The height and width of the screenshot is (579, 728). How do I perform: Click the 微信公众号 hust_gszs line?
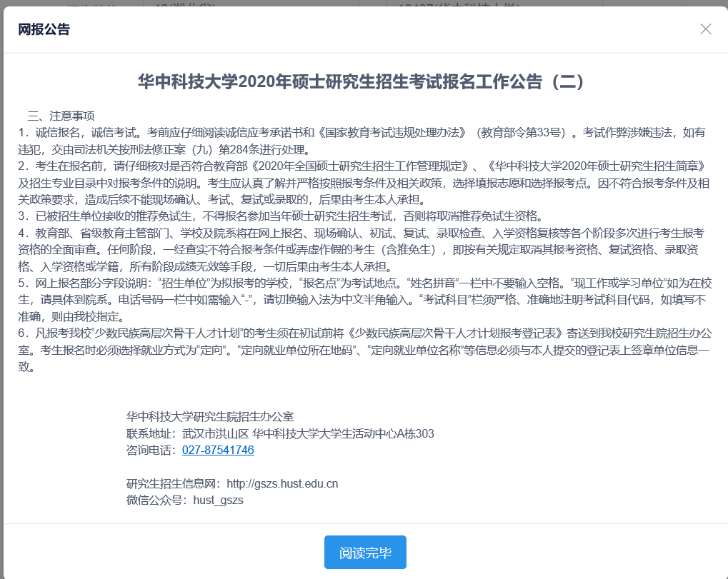(185, 500)
